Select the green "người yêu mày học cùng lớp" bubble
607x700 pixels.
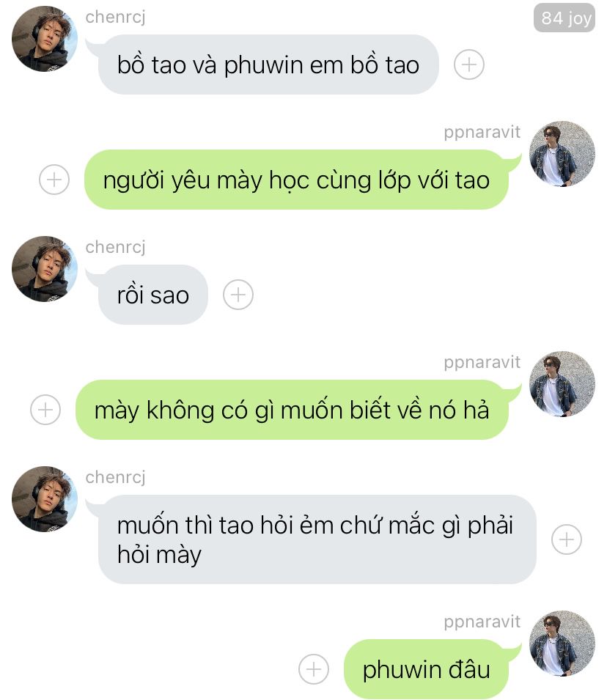click(297, 180)
